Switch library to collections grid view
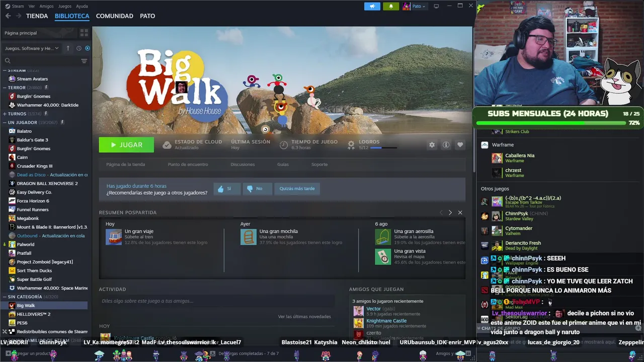 (84, 33)
